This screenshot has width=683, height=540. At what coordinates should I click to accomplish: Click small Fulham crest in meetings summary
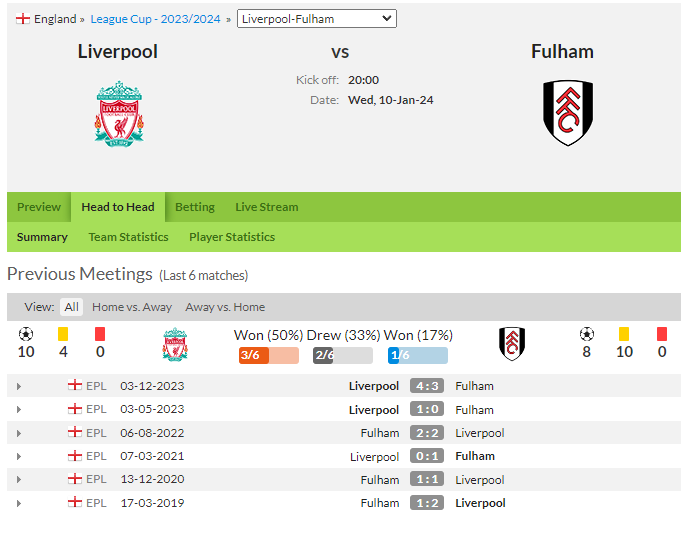[x=512, y=344]
